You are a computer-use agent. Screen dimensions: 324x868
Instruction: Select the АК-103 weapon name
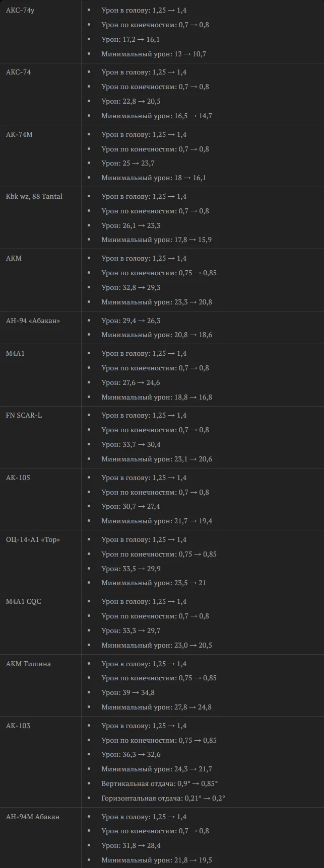click(18, 726)
